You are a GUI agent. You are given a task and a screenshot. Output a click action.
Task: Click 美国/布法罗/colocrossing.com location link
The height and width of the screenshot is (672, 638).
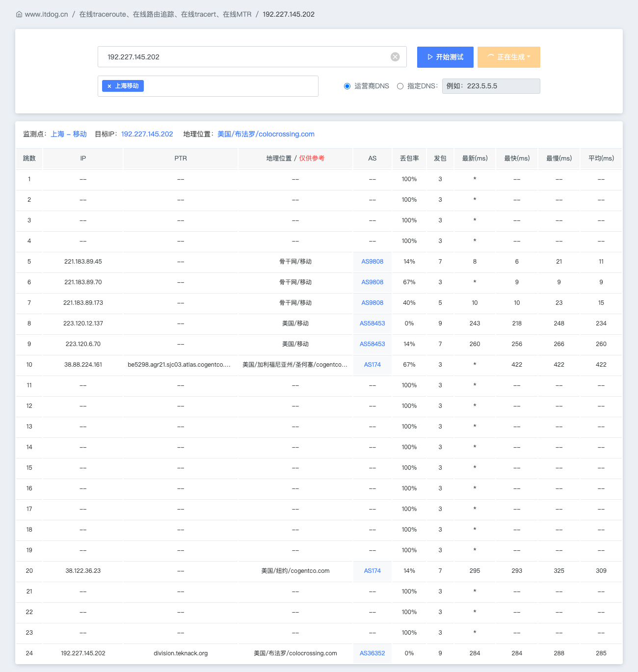click(266, 134)
